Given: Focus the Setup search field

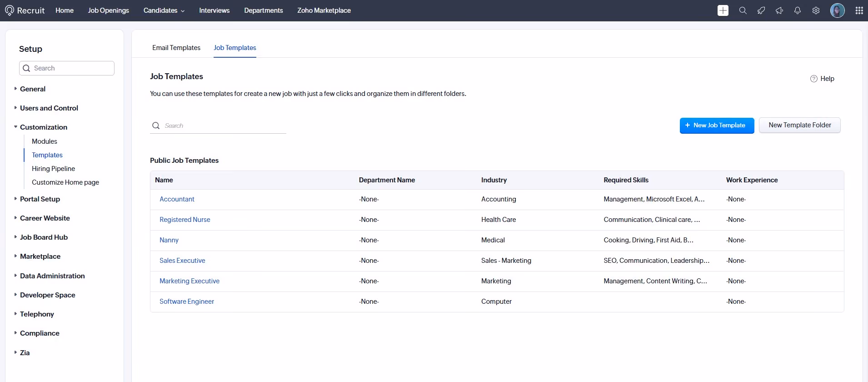Looking at the screenshot, I should tap(67, 68).
